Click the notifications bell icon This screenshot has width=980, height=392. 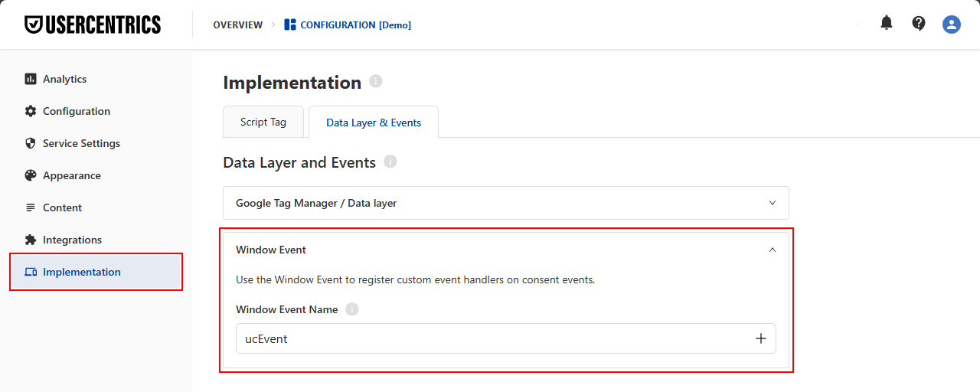point(887,23)
